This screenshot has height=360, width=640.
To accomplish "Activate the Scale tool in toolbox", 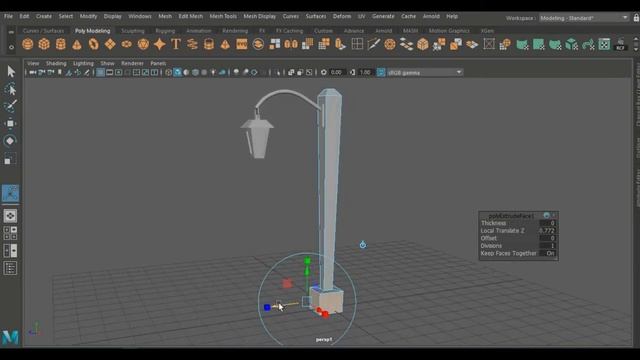I will pyautogui.click(x=10, y=158).
